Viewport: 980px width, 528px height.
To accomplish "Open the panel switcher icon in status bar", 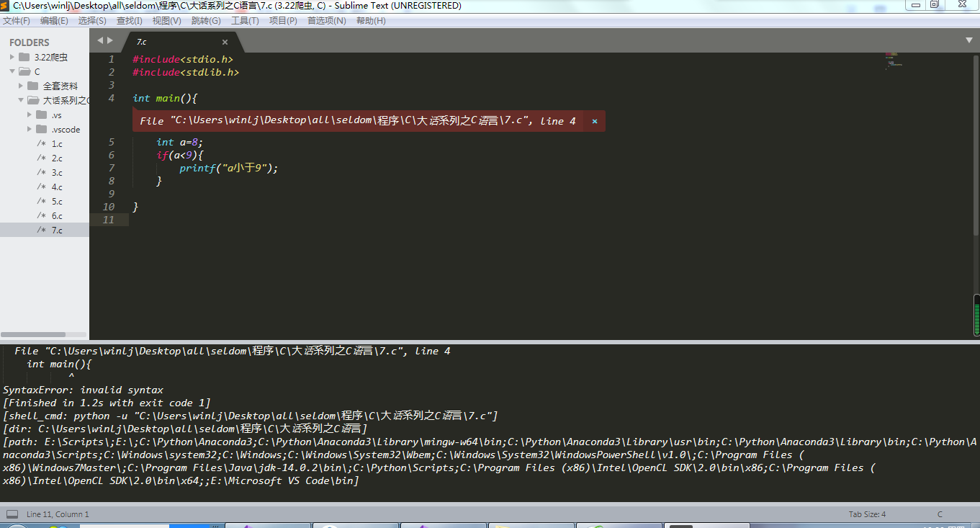I will 12,514.
